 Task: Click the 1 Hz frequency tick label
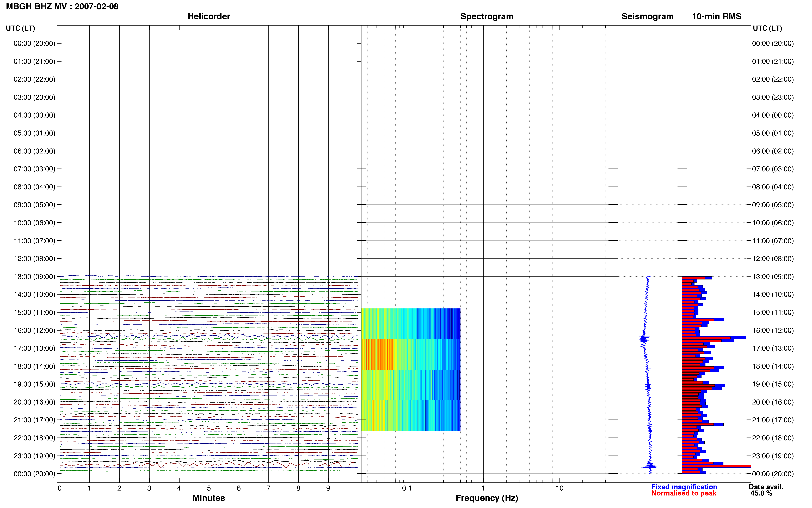click(483, 488)
